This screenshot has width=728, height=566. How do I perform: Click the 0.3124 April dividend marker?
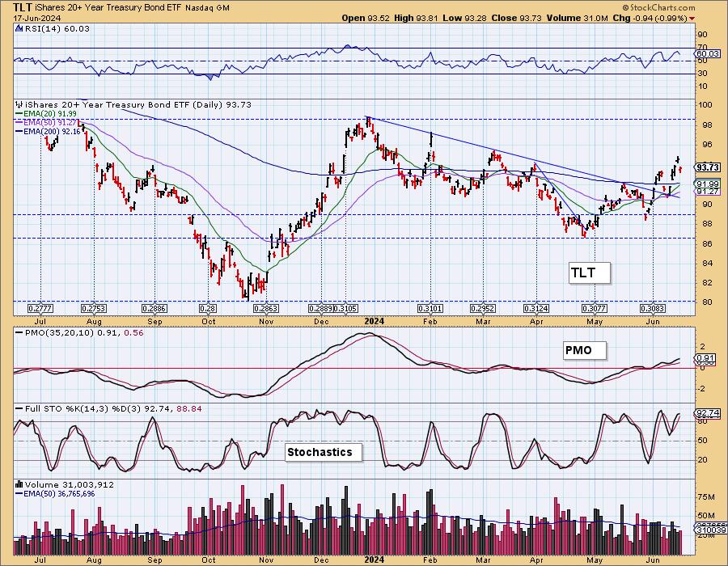pos(536,309)
